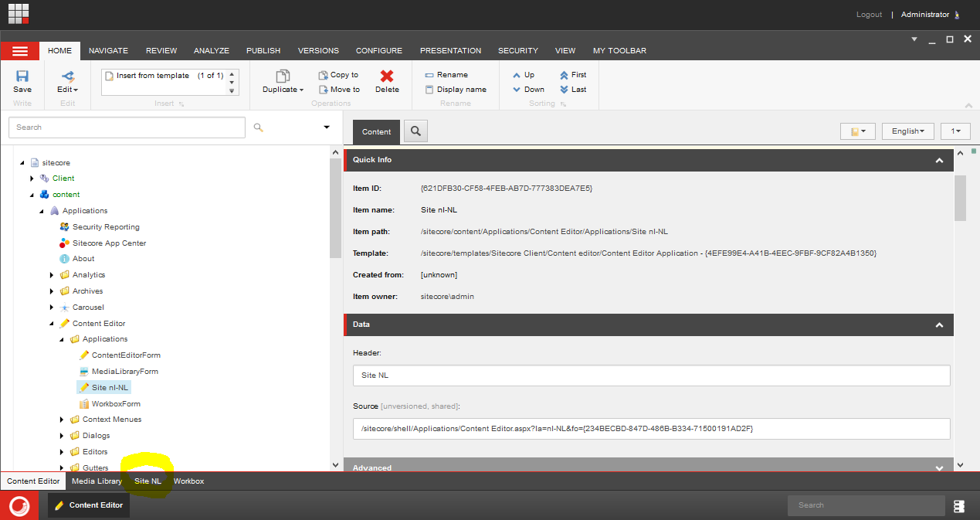
Task: Expand the Analytics folder node
Action: pyautogui.click(x=53, y=275)
